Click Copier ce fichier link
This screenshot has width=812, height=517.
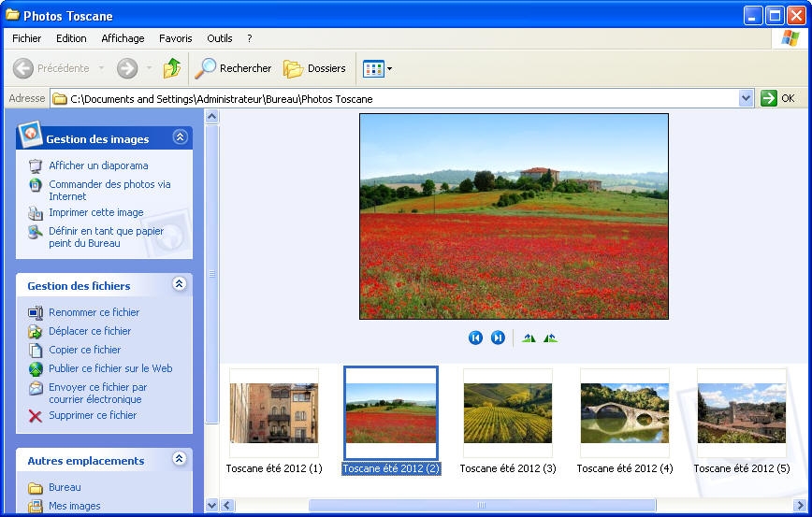point(85,350)
